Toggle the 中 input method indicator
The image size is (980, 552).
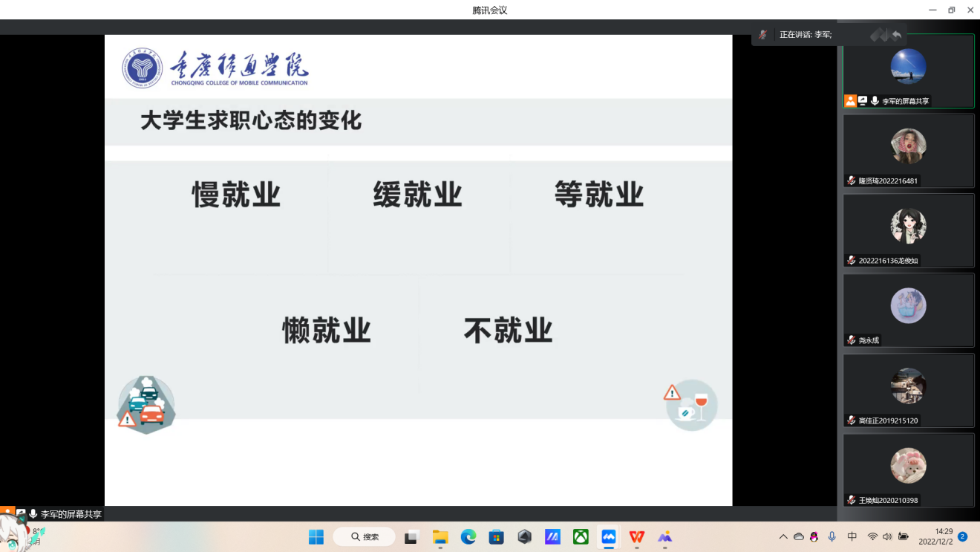point(852,536)
